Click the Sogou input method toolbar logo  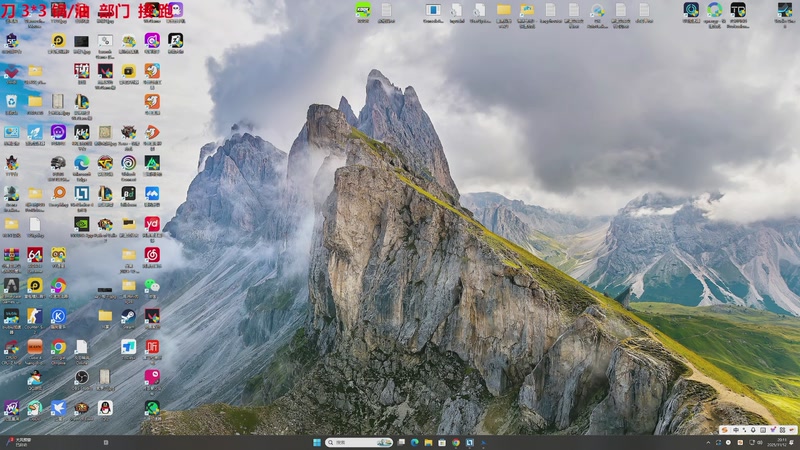[x=724, y=430]
